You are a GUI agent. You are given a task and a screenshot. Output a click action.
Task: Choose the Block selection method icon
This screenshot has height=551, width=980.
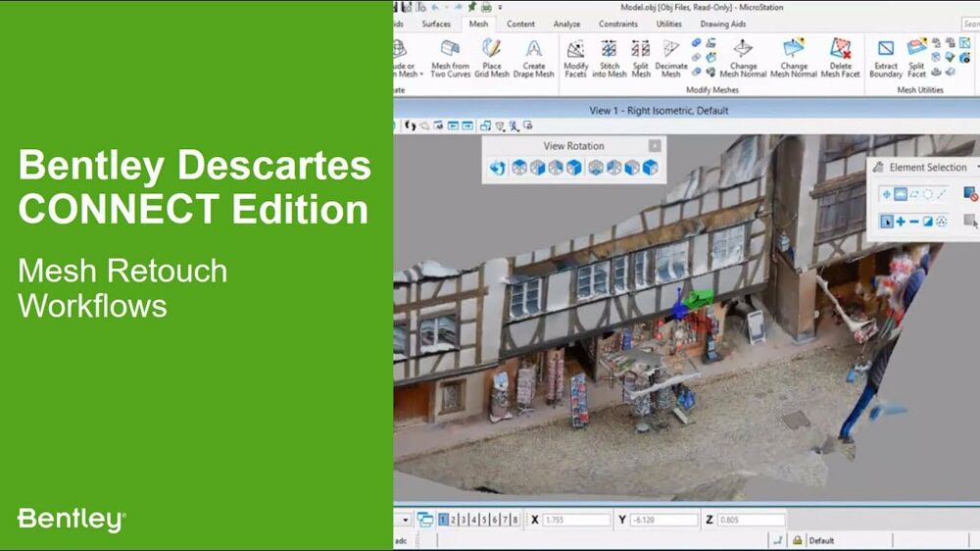(x=900, y=194)
